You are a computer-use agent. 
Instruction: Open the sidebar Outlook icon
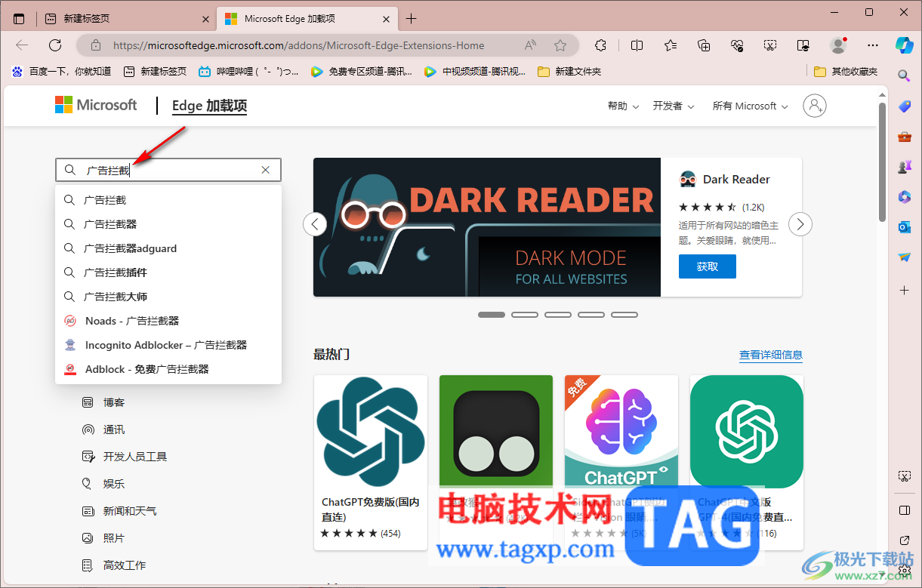click(905, 227)
